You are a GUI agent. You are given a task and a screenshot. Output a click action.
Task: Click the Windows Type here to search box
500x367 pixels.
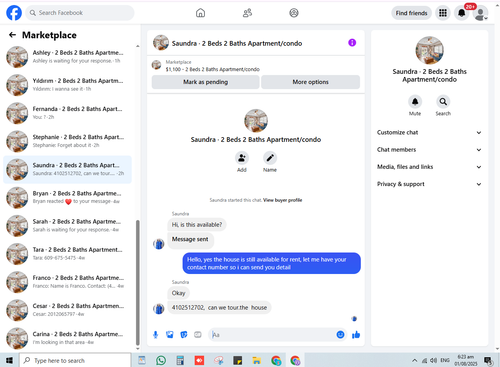coord(75,360)
